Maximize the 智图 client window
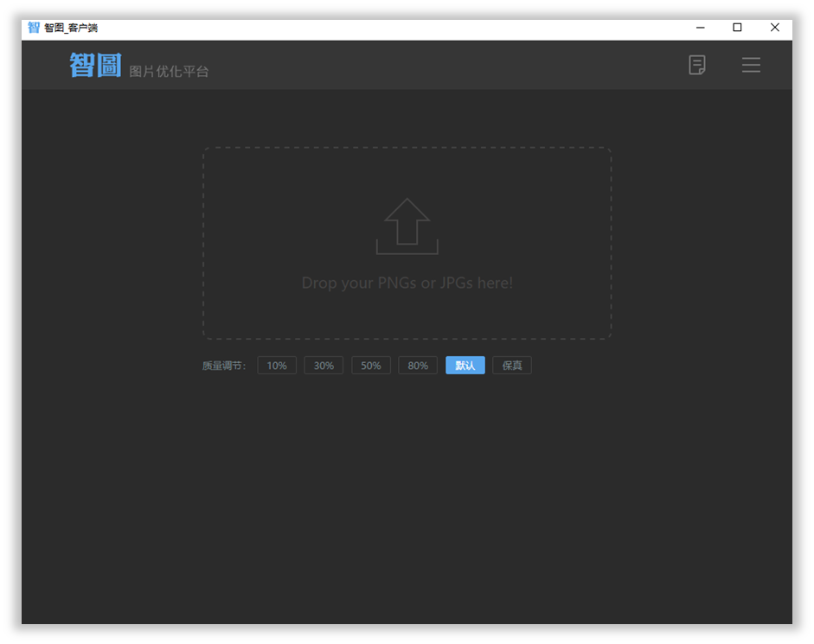Image resolution: width=814 pixels, height=644 pixels. pyautogui.click(x=737, y=28)
